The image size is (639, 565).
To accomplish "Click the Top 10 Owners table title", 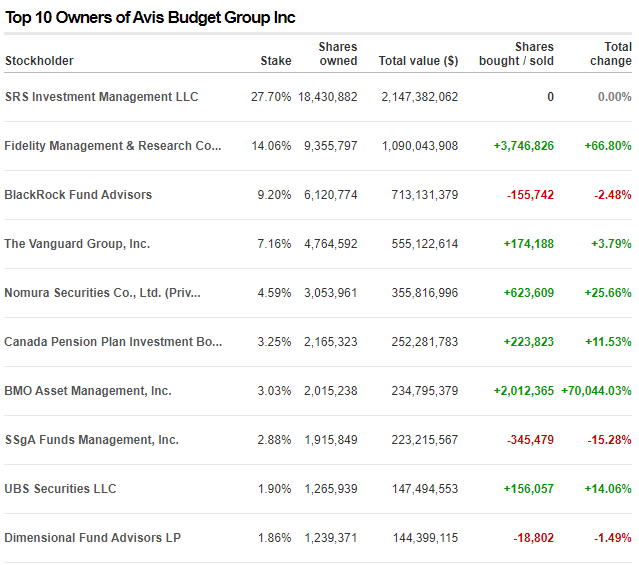I will coord(150,18).
